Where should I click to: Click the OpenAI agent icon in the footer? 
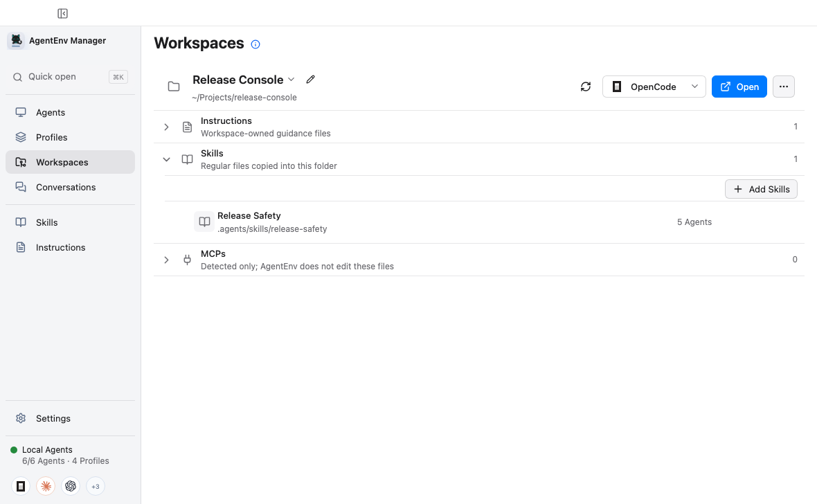71,486
